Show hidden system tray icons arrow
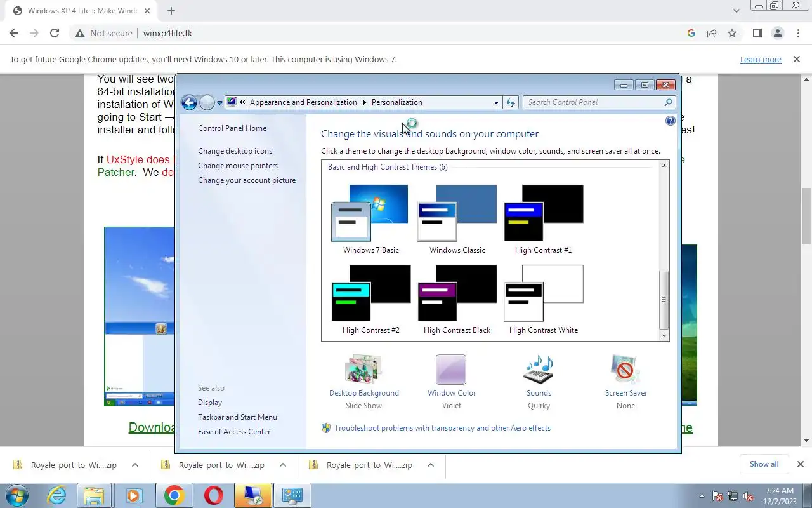The height and width of the screenshot is (508, 812). point(702,496)
